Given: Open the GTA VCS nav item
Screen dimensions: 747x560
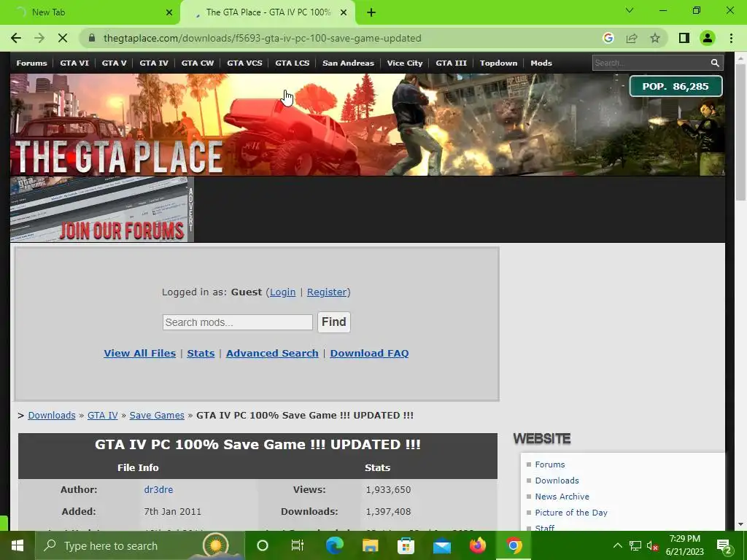Looking at the screenshot, I should [244, 63].
